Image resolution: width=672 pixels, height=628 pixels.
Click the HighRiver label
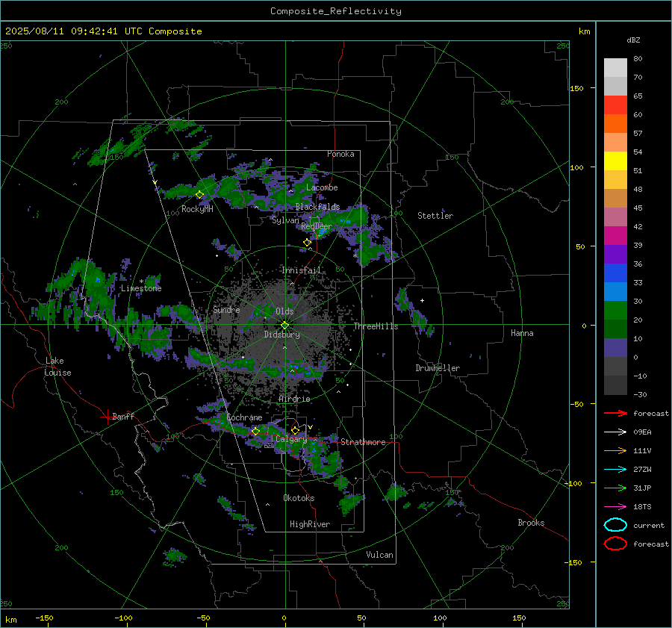pos(310,524)
